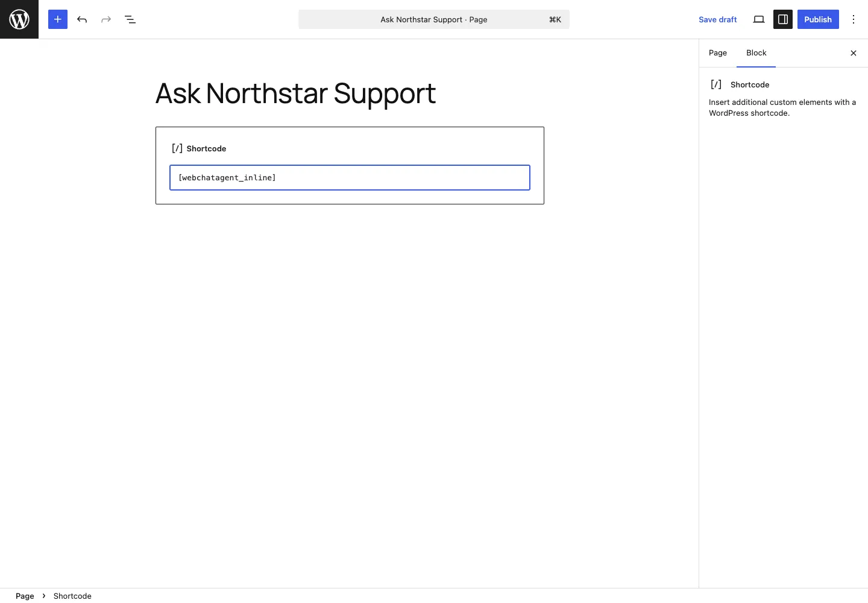Focus the webchatagent_inline shortcode field
This screenshot has height=603, width=868.
pos(350,177)
